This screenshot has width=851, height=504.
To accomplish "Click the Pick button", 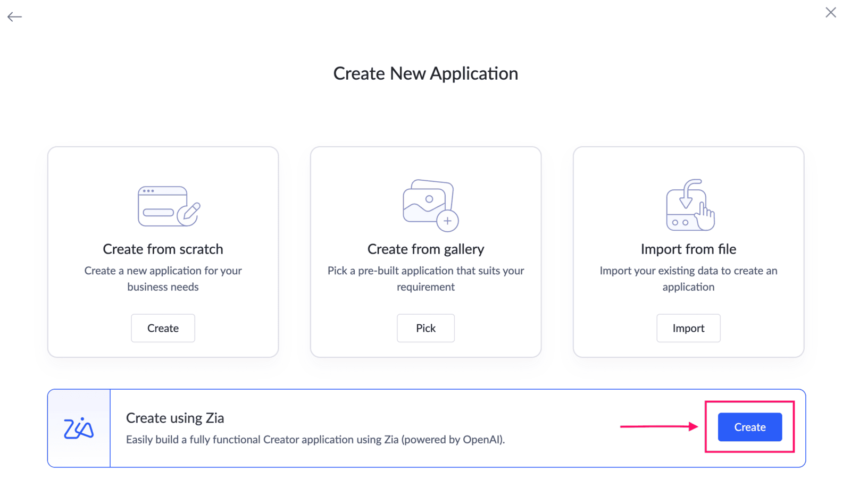I will pyautogui.click(x=425, y=328).
